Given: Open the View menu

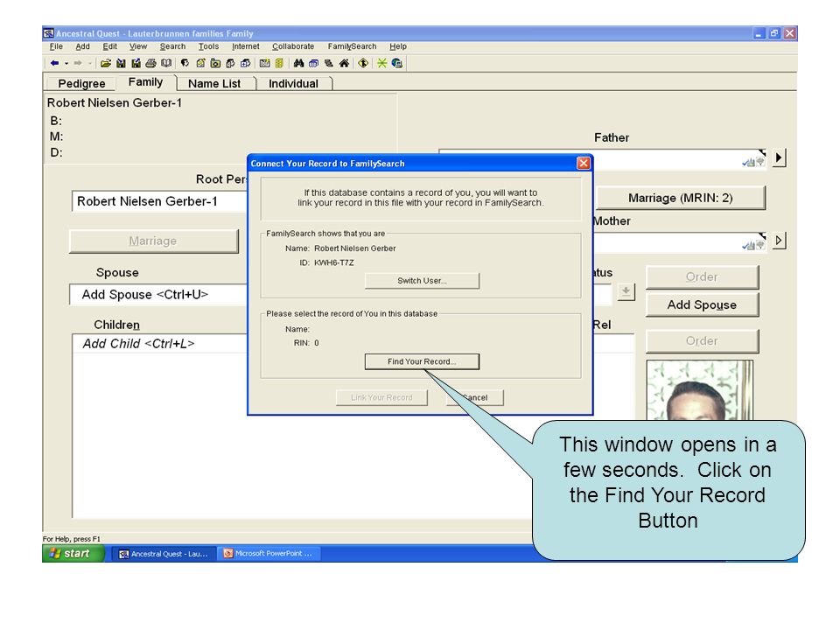Looking at the screenshot, I should click(138, 46).
